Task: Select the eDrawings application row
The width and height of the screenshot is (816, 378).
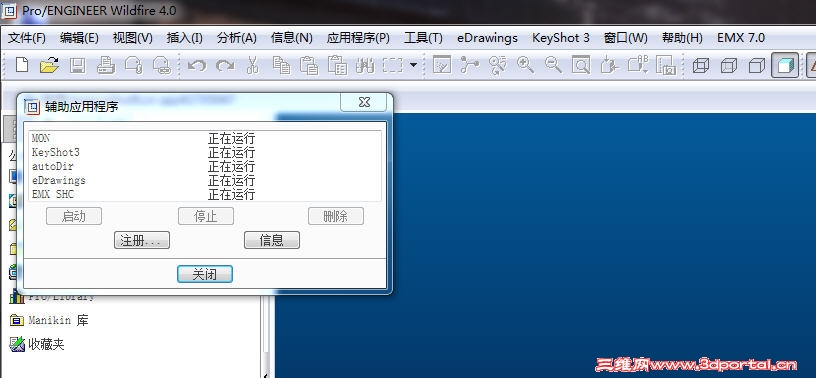Action: 205,181
